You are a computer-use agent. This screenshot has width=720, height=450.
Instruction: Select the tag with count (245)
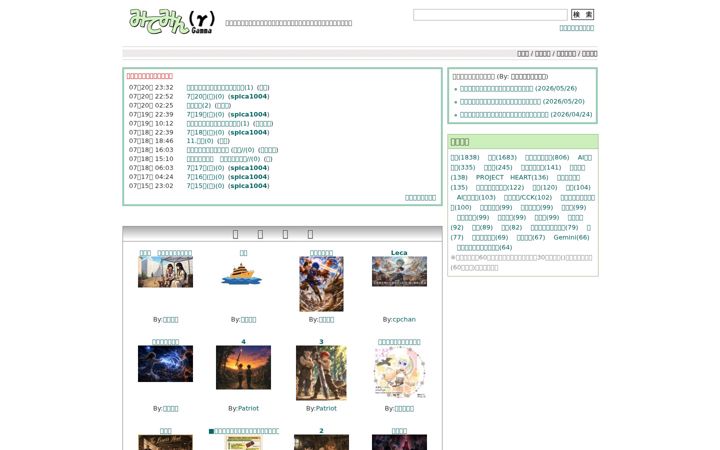point(498,168)
